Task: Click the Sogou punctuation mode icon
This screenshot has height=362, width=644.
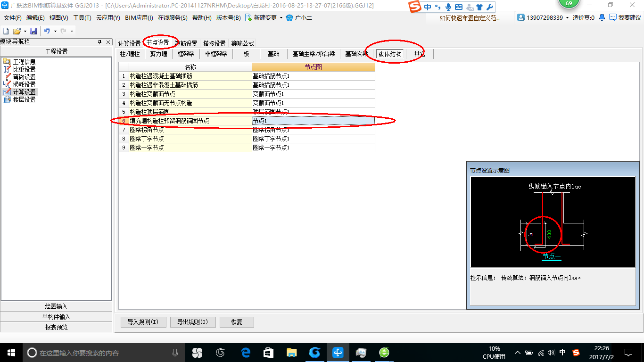Action: click(x=438, y=7)
